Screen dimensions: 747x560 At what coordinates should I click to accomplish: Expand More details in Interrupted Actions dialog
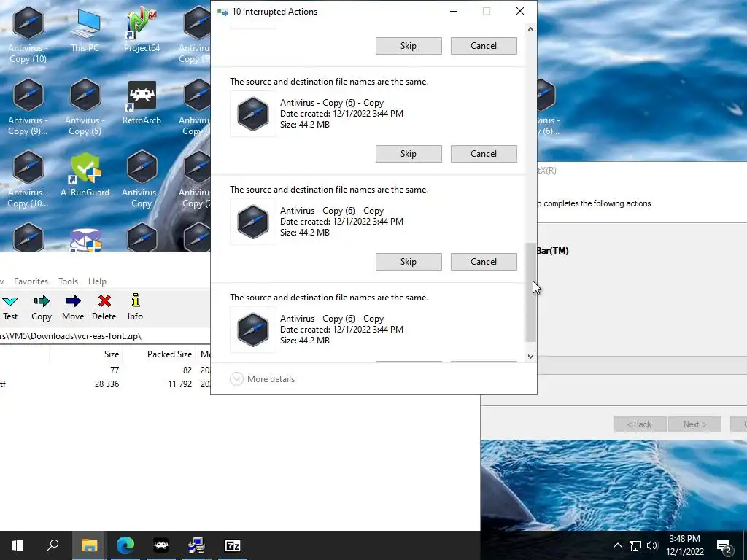(x=263, y=379)
